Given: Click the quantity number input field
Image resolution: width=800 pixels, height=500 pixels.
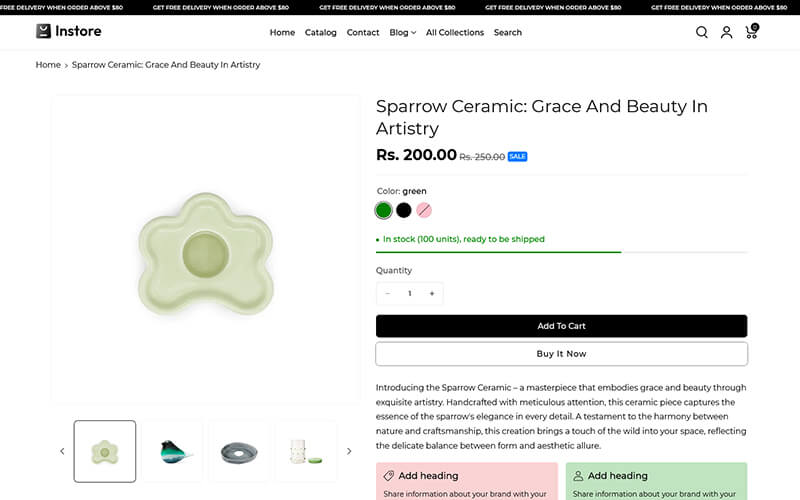Looking at the screenshot, I should pyautogui.click(x=410, y=294).
